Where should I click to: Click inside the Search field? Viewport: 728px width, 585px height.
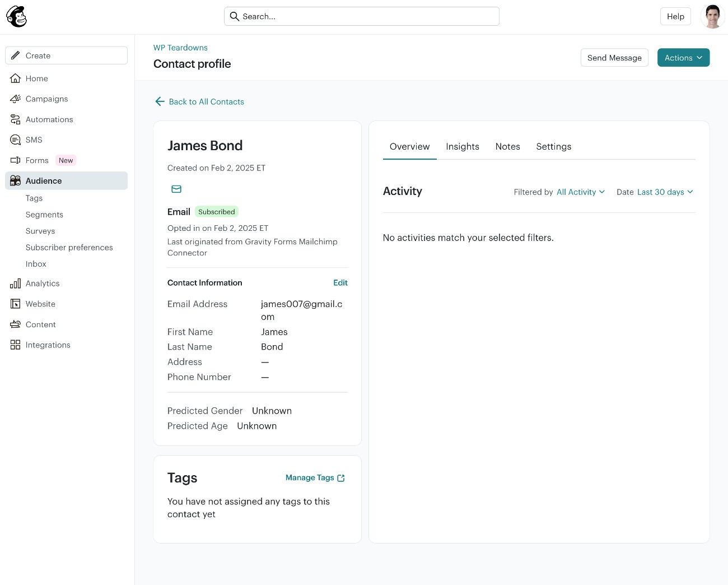click(361, 16)
